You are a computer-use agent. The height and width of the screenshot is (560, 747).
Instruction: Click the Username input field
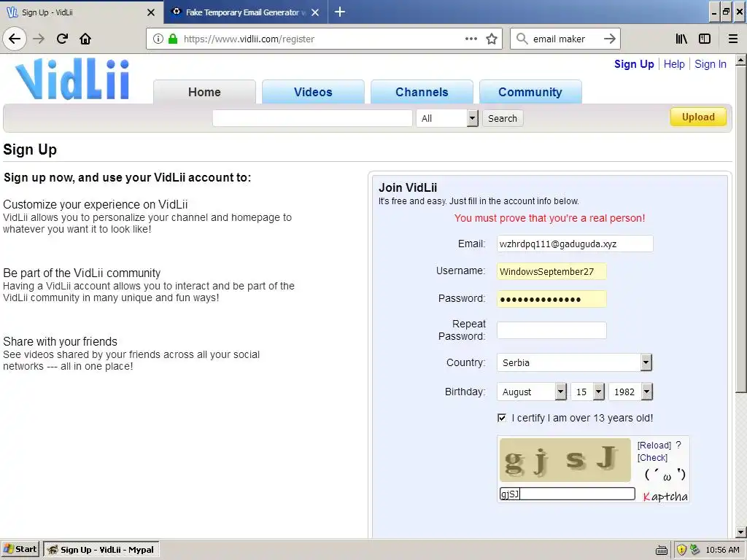coord(551,271)
